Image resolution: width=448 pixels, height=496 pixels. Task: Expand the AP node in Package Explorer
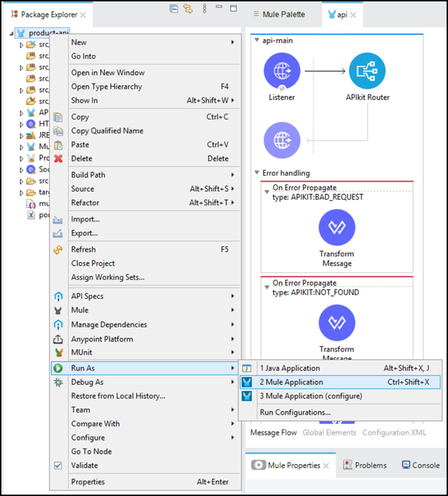coord(22,113)
